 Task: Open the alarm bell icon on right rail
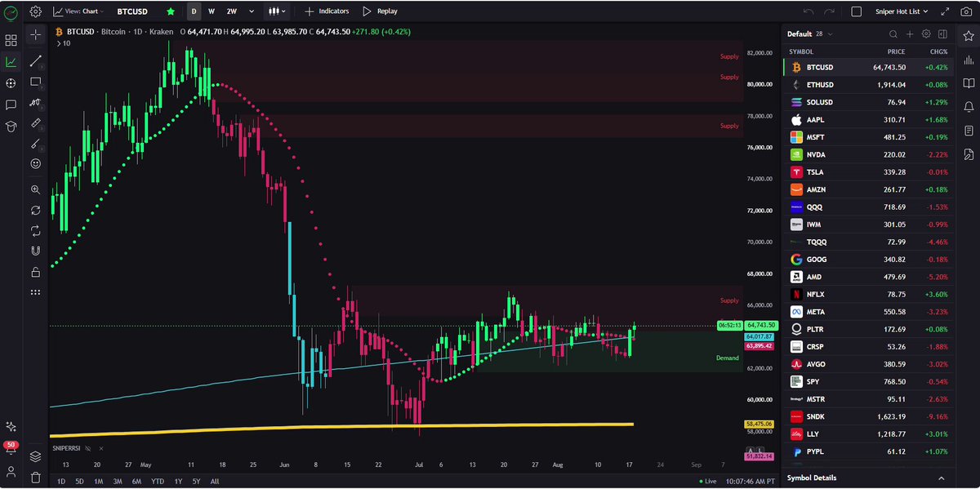pos(968,107)
